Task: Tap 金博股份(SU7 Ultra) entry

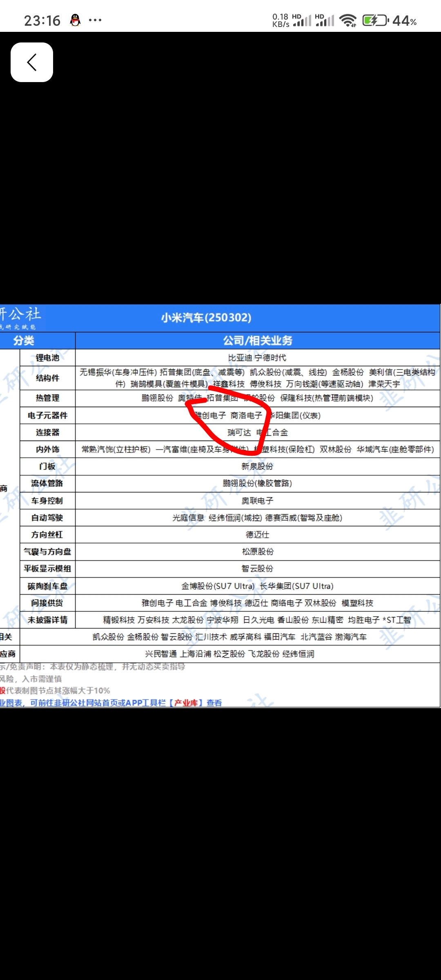Action: coord(218,586)
